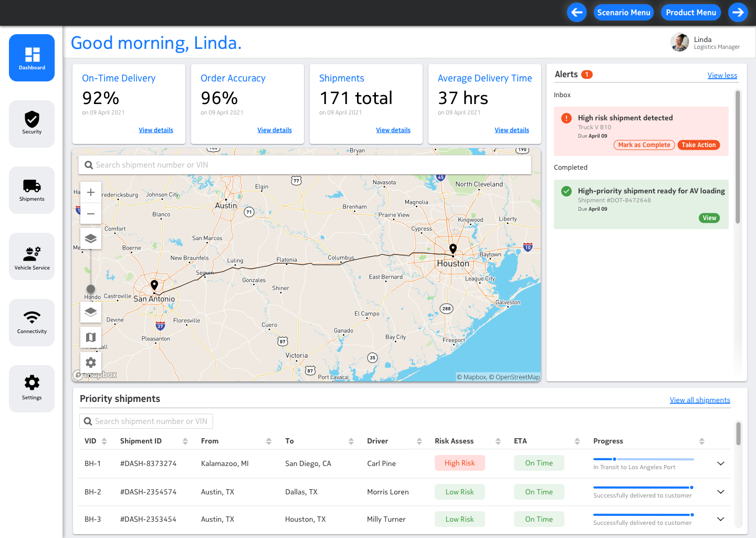Sort the table by Driver column

pyautogui.click(x=419, y=441)
